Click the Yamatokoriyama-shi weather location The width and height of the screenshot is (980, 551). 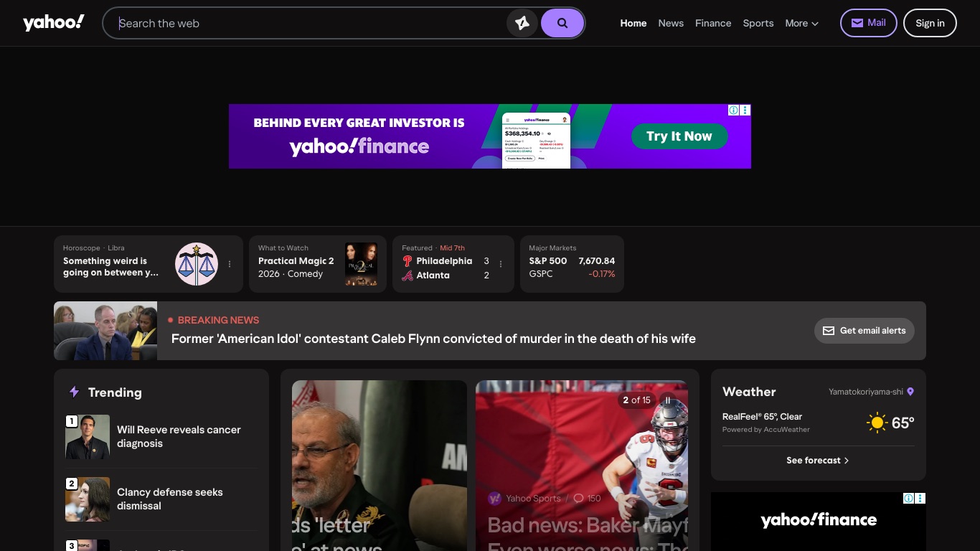tap(866, 392)
